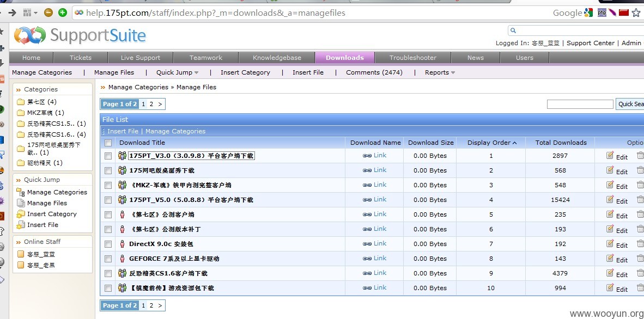The width and height of the screenshot is (644, 319).
Task: Open folder icon for 第七区 category
Action: 21,102
